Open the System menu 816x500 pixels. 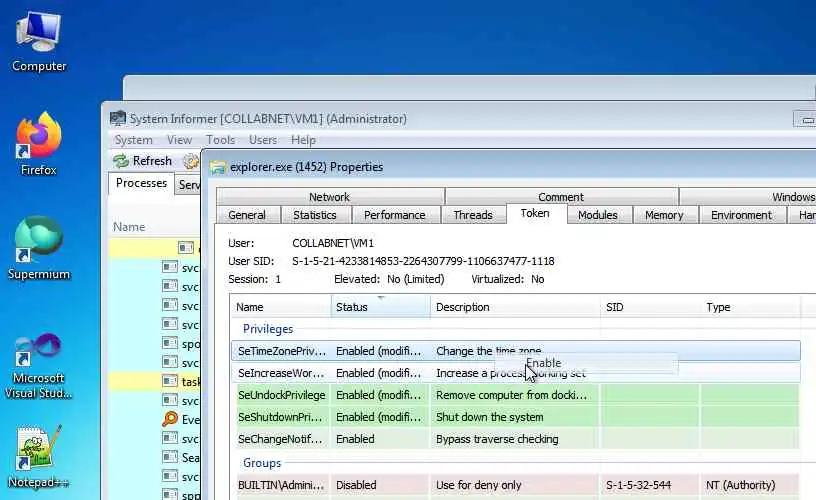coord(134,140)
